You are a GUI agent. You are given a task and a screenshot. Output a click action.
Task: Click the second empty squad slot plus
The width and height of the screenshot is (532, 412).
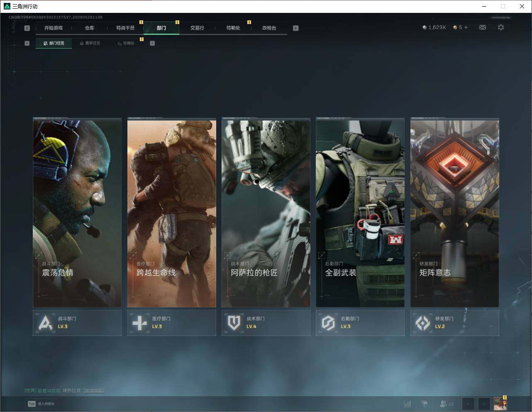pyautogui.click(x=484, y=404)
